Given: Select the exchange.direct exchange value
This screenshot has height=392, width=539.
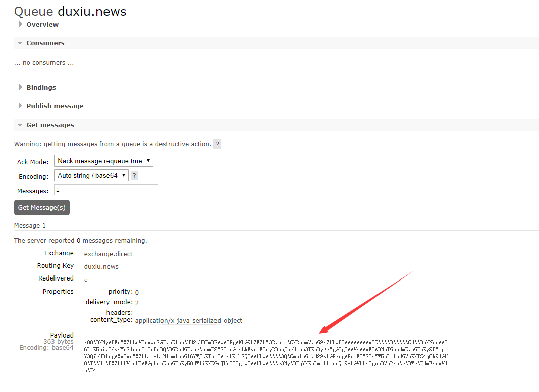Looking at the screenshot, I should tap(108, 254).
